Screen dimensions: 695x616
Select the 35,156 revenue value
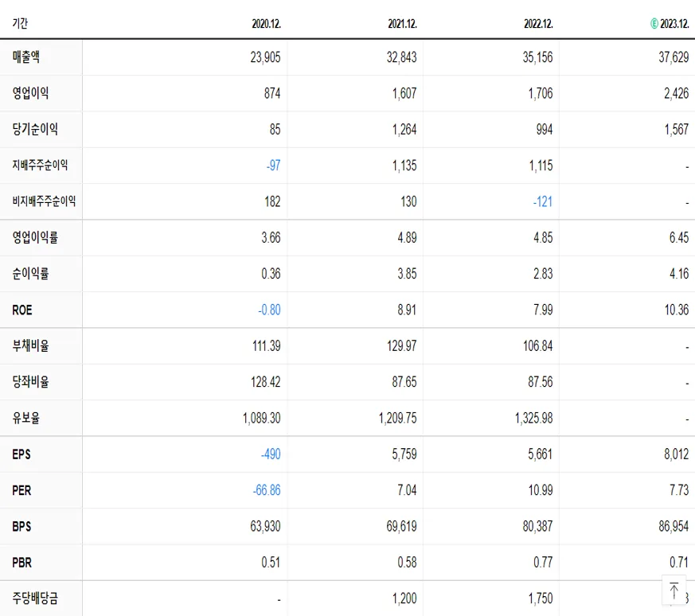pyautogui.click(x=537, y=57)
